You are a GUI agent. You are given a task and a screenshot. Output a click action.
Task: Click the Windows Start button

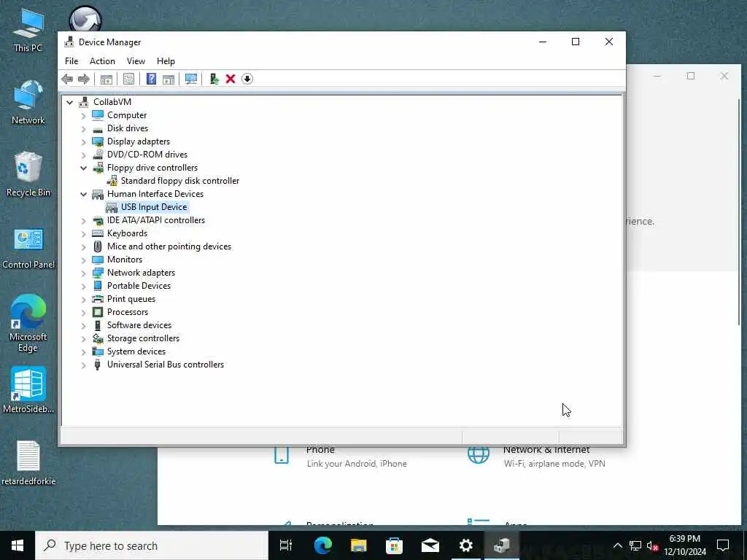(18, 545)
